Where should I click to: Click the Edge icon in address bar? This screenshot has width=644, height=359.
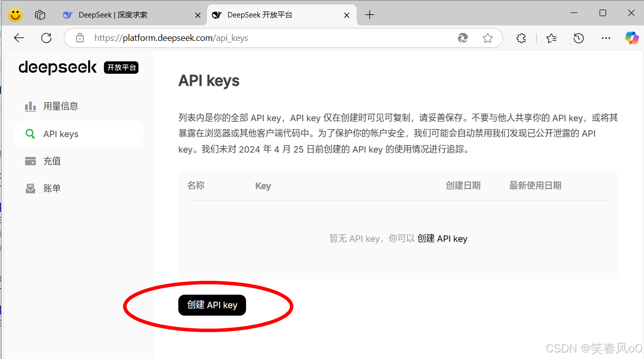point(463,38)
